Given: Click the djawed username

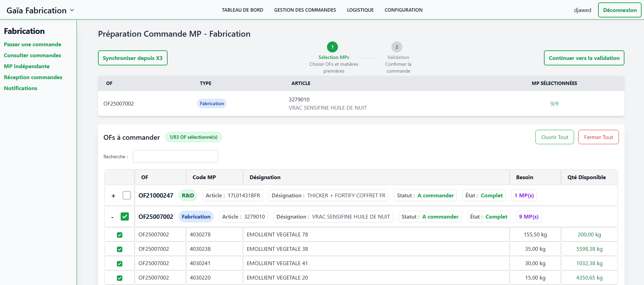Looking at the screenshot, I should 582,10.
